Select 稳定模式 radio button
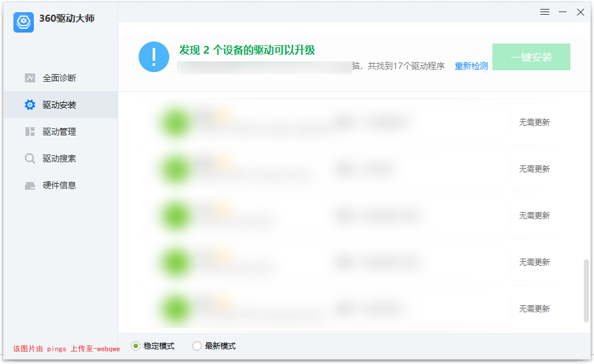The width and height of the screenshot is (594, 364). point(135,346)
